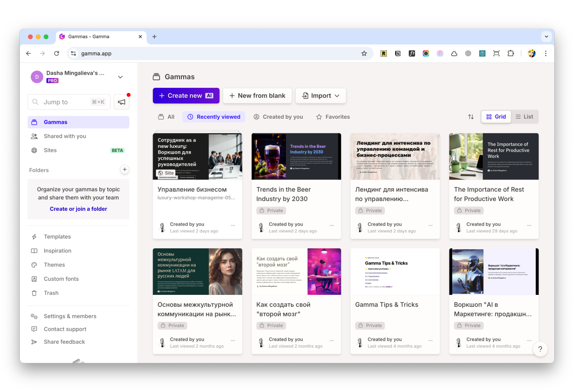
Task: Click Create or join a folder link
Action: 78,209
